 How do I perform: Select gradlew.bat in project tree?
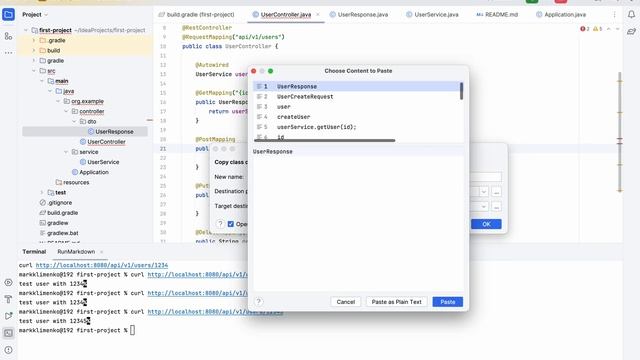click(58, 233)
